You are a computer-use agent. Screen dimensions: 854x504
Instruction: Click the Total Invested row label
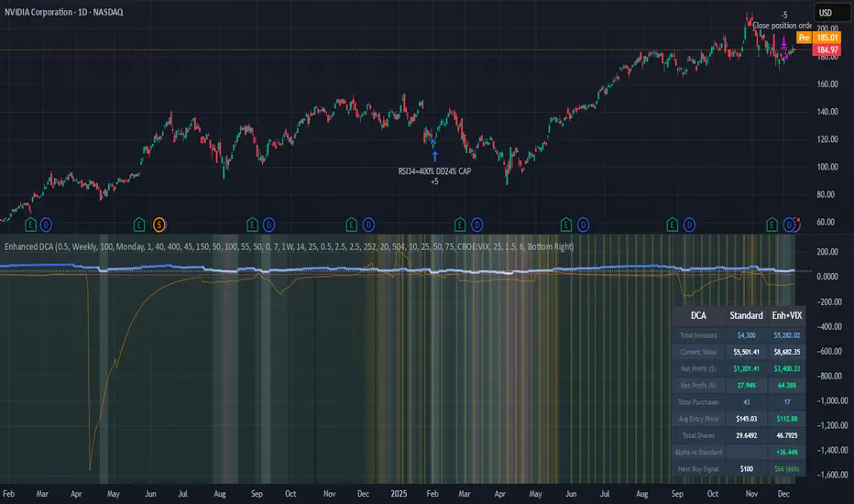pyautogui.click(x=698, y=335)
